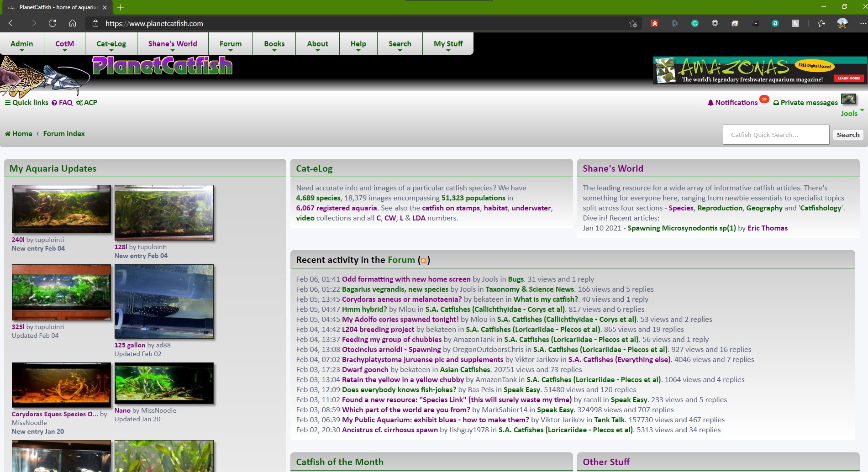The height and width of the screenshot is (472, 868).
Task: Open the red person extension icon
Action: (655, 23)
